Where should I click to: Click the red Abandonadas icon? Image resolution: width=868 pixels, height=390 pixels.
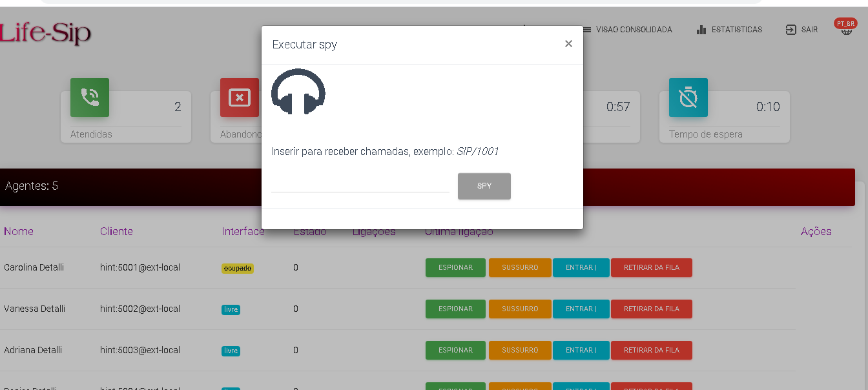[239, 97]
